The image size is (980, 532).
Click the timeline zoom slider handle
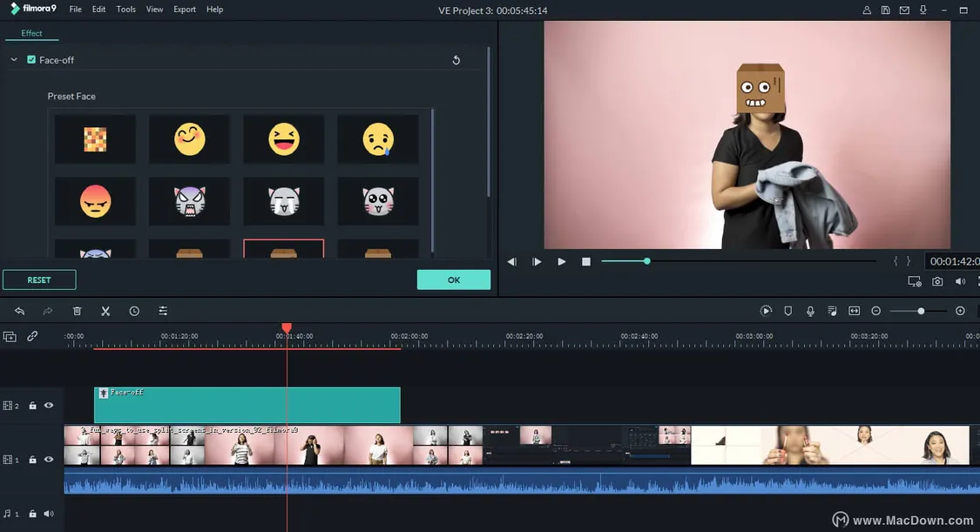921,311
